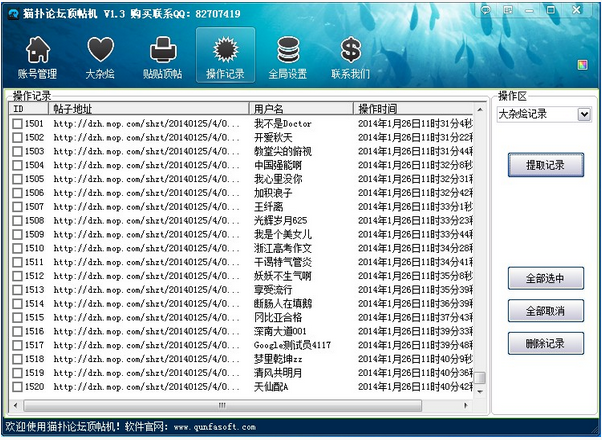Screen dimensions: 602x440
Task: Check the box for row 1501
Action: [x=17, y=124]
